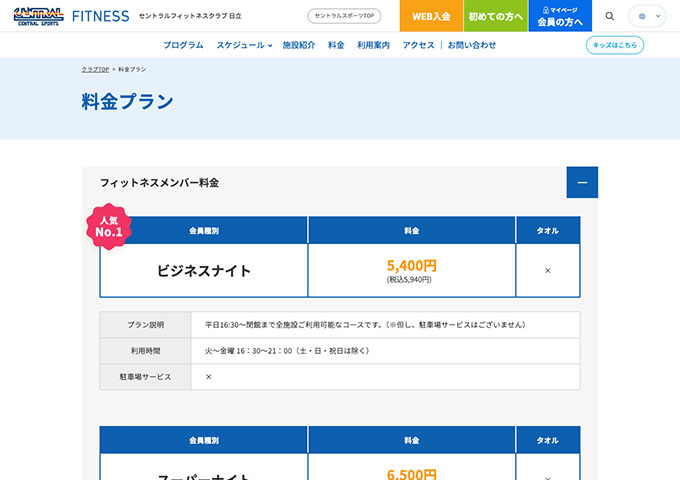Click the 料金プラン page heading
The image size is (680, 480).
pos(128,101)
